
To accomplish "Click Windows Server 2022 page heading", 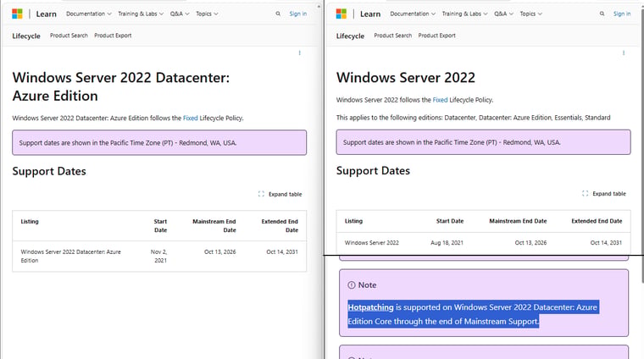I will click(406, 78).
